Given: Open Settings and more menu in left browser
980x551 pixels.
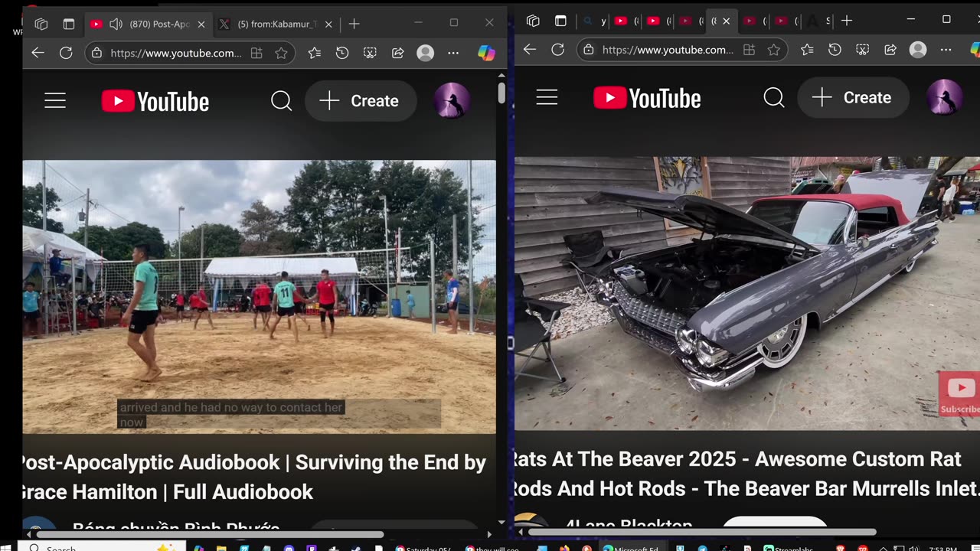Looking at the screenshot, I should click(453, 53).
